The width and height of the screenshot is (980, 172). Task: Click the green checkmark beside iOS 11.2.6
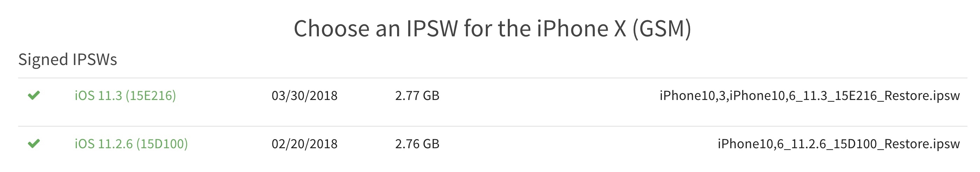(34, 143)
